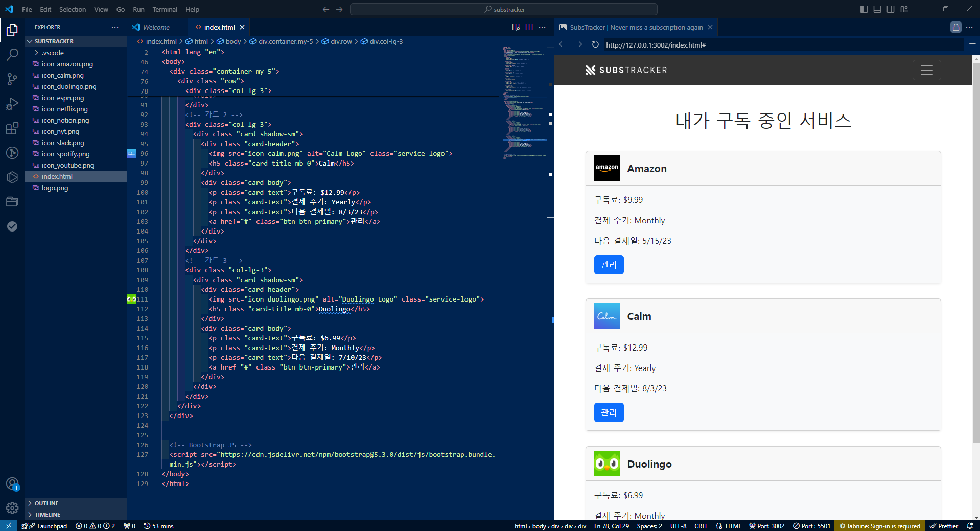Follow the bootstrap.bundle script URL link

coord(358,455)
